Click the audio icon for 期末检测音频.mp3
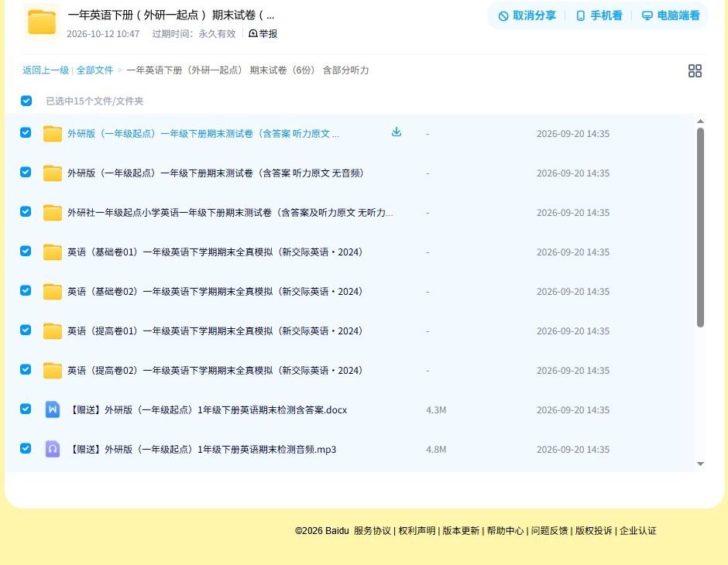The image size is (728, 565). point(53,449)
